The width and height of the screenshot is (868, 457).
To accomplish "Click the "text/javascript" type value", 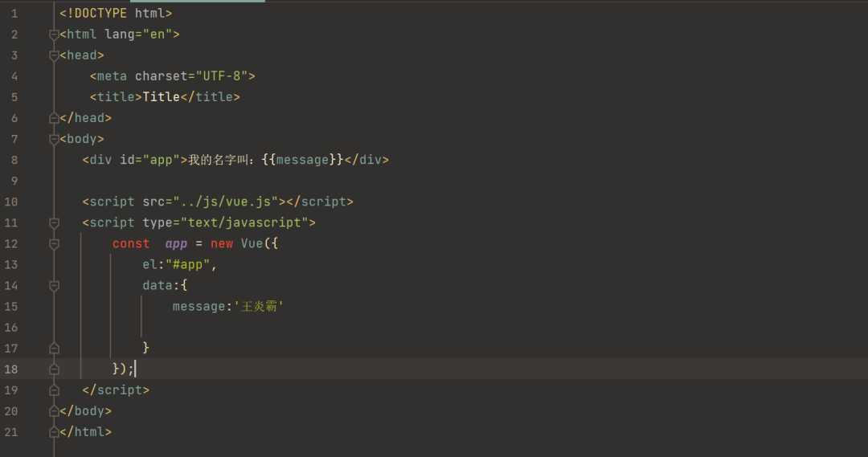I will point(244,222).
